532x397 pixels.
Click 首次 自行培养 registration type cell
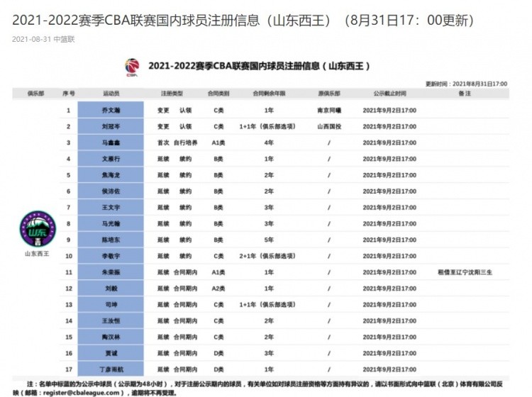pos(177,142)
